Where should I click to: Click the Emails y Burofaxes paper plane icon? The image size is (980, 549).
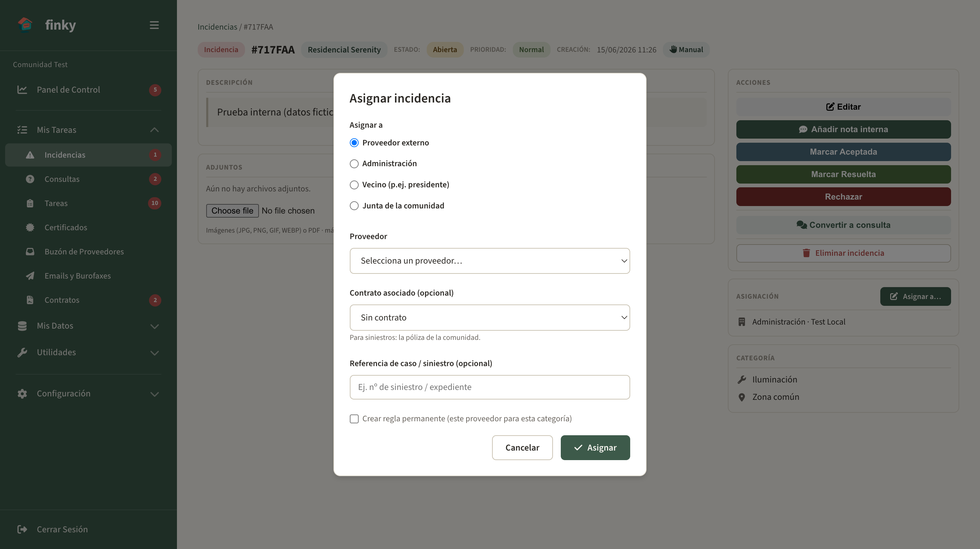30,276
